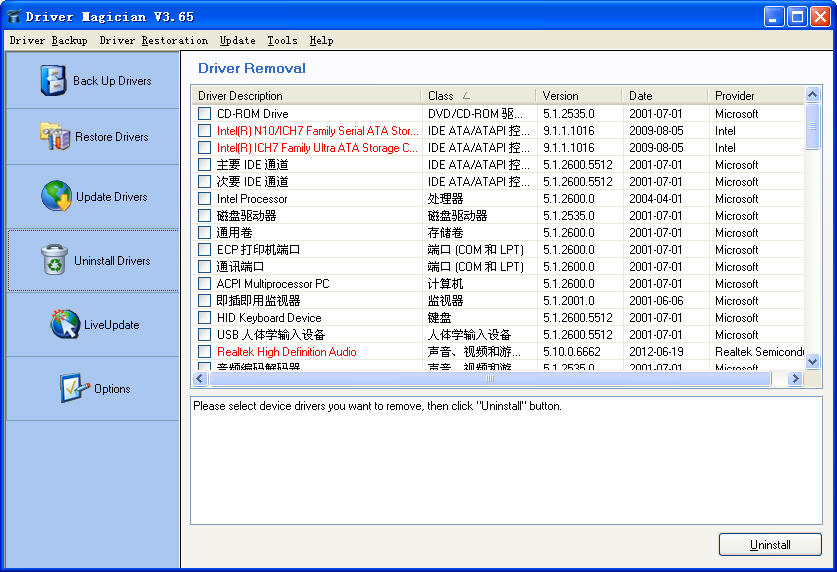Sort by Provider column header
This screenshot has width=837, height=572.
[x=756, y=96]
